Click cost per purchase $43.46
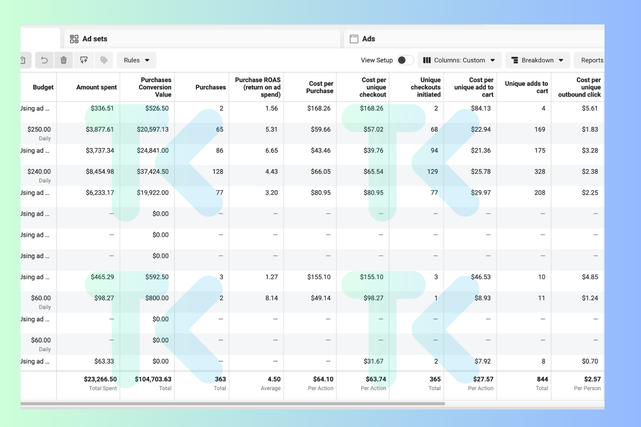 tap(320, 150)
